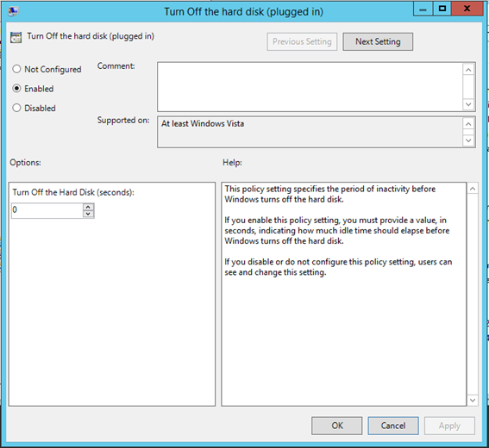Click inside the Comment text box
The height and width of the screenshot is (448, 489).
click(310, 87)
